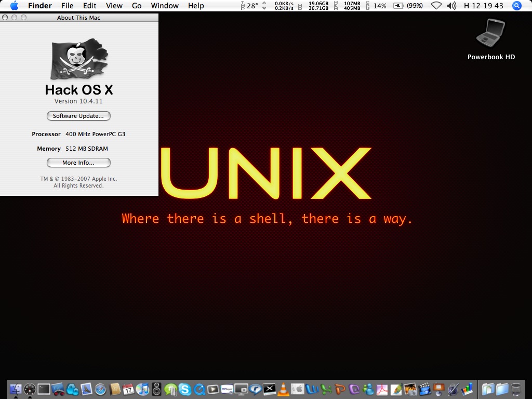Open the Edit menu
Image resolution: width=532 pixels, height=399 pixels.
point(89,6)
